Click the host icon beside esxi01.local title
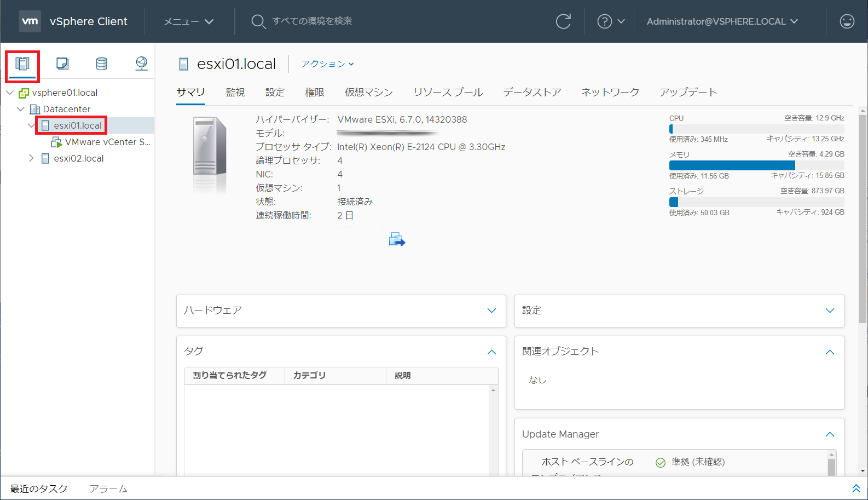Image resolution: width=868 pixels, height=500 pixels. click(184, 64)
